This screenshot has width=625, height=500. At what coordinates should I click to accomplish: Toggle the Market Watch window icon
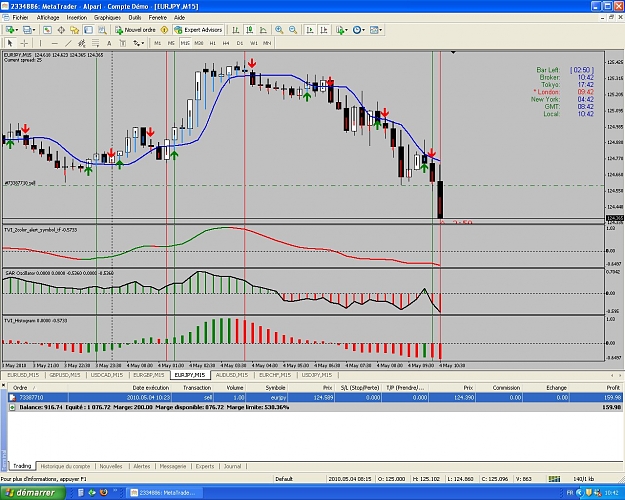[x=47, y=30]
